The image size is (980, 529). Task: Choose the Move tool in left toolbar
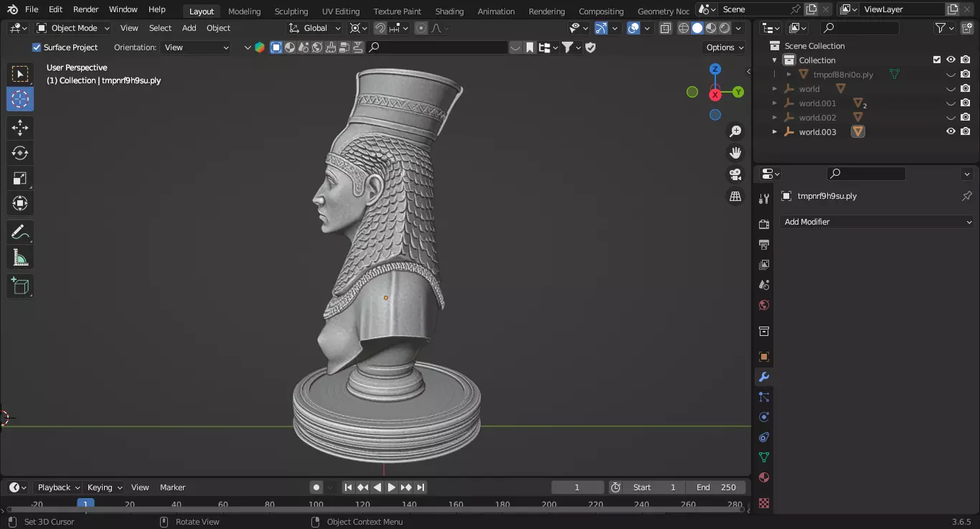point(20,128)
